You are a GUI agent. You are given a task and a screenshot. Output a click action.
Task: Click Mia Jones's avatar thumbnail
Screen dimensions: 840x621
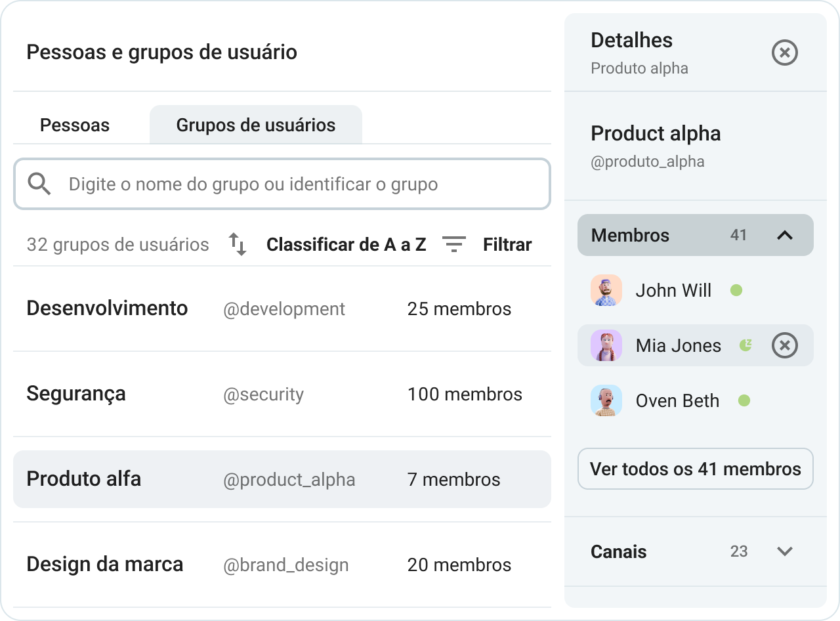[x=606, y=345]
